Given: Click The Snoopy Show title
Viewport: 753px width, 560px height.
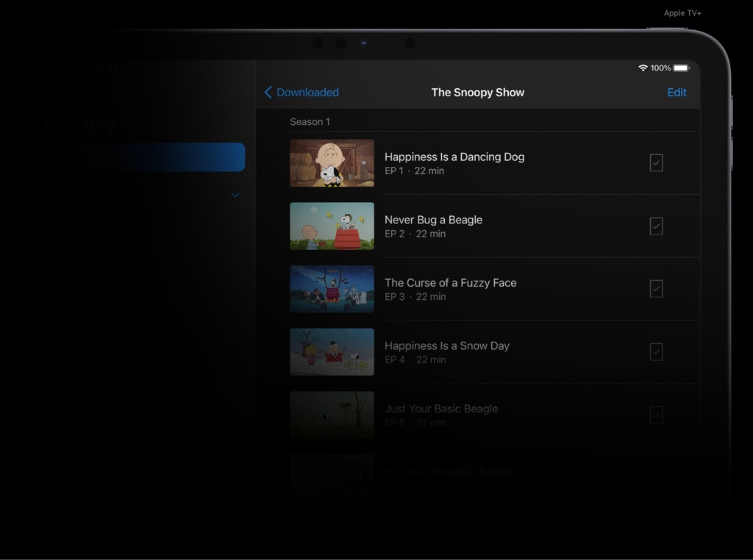Looking at the screenshot, I should [x=477, y=92].
